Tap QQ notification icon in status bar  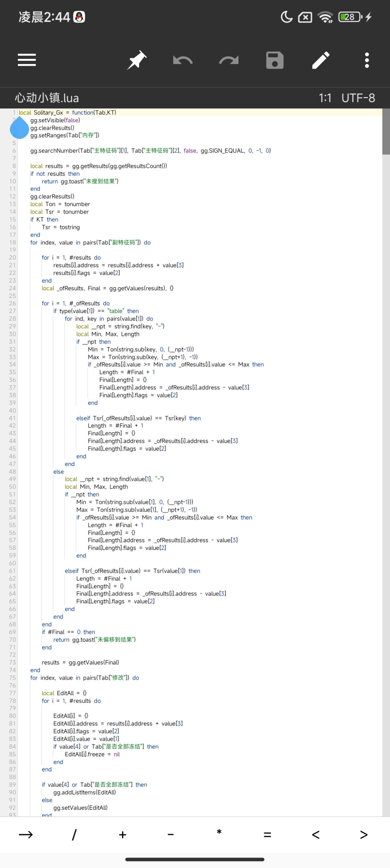click(x=79, y=17)
